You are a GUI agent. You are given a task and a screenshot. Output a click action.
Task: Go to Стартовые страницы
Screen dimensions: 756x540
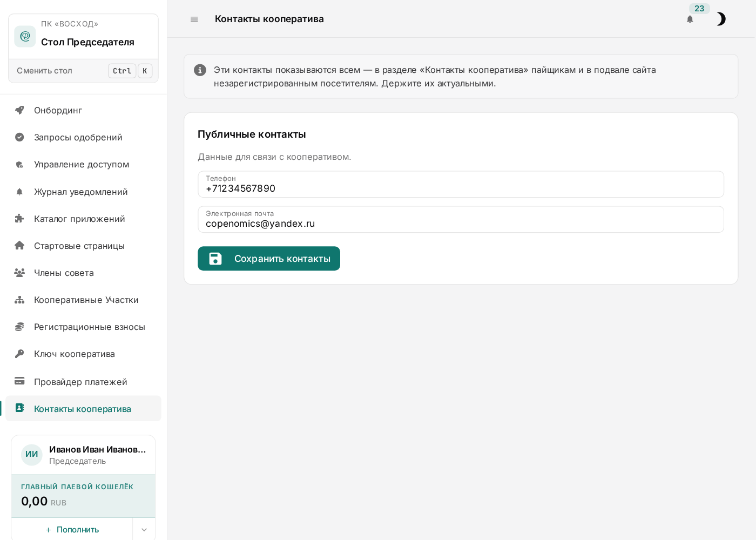pos(83,246)
